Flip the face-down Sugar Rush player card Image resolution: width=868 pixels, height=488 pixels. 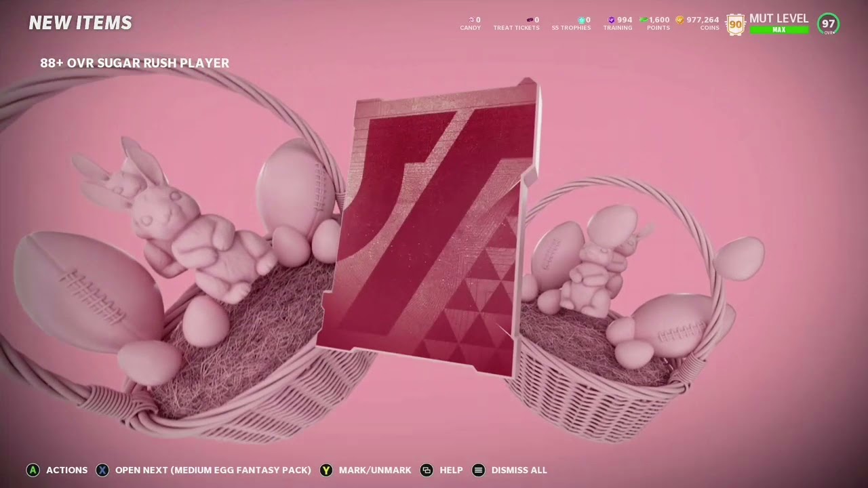coord(429,227)
